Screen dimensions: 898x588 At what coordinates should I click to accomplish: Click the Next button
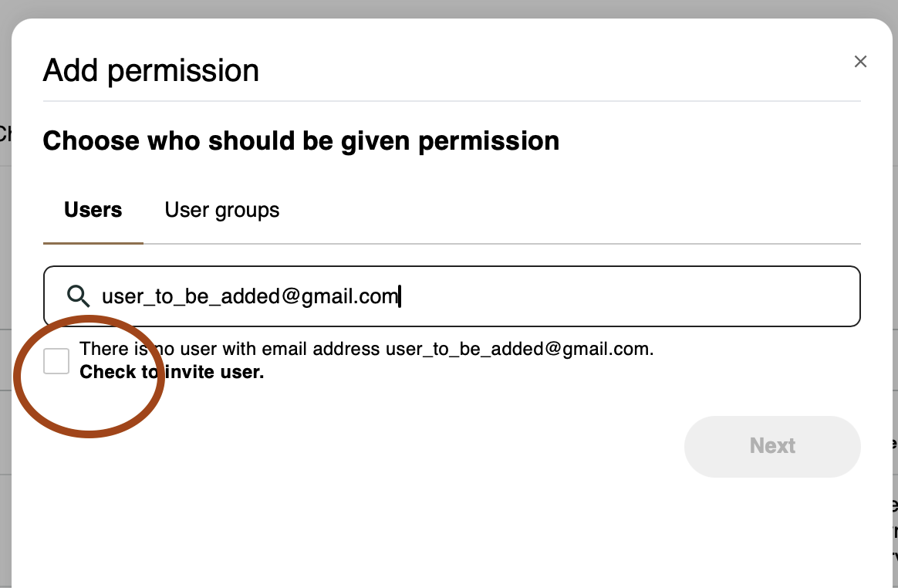771,446
